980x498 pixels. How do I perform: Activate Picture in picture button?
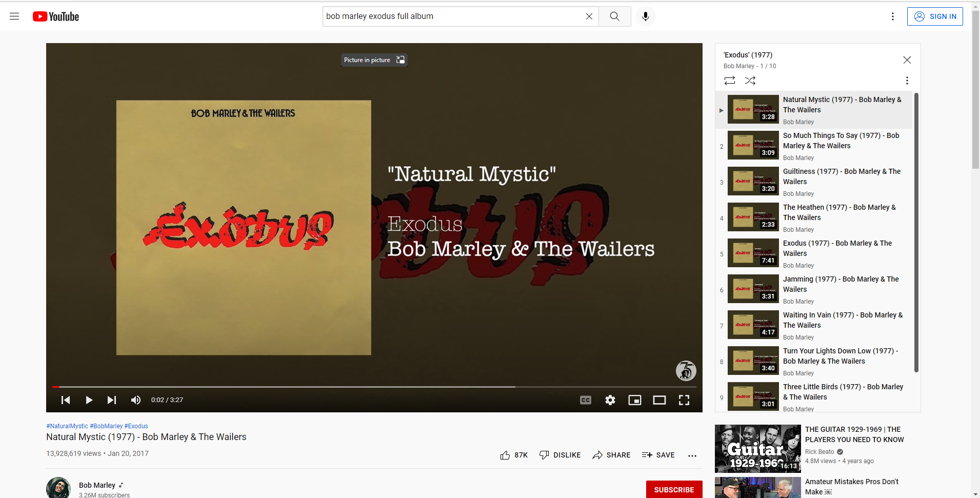[374, 60]
